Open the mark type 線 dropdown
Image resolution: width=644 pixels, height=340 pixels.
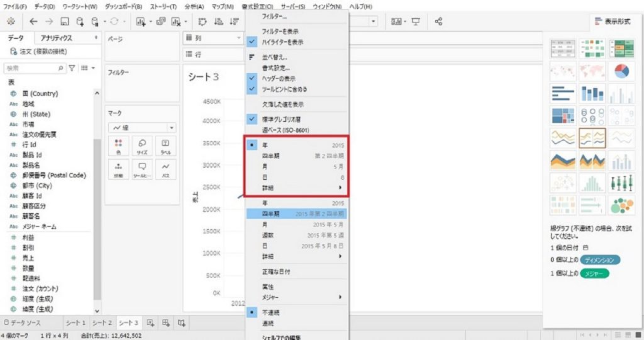[x=142, y=128]
